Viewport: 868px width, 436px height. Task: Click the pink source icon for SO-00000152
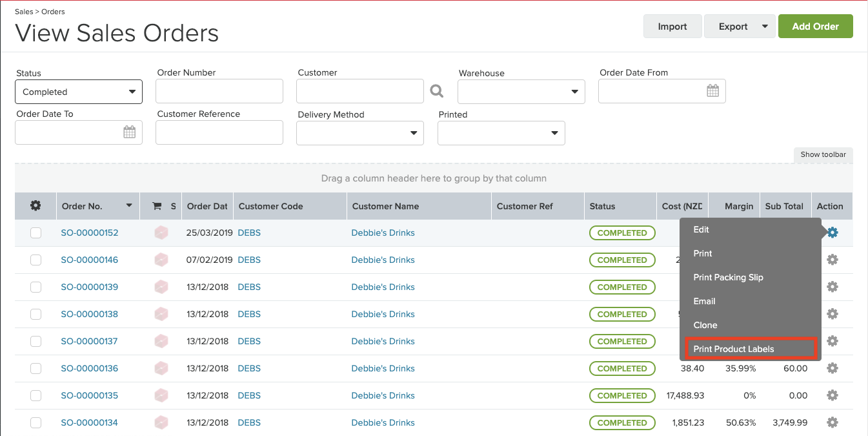click(161, 233)
